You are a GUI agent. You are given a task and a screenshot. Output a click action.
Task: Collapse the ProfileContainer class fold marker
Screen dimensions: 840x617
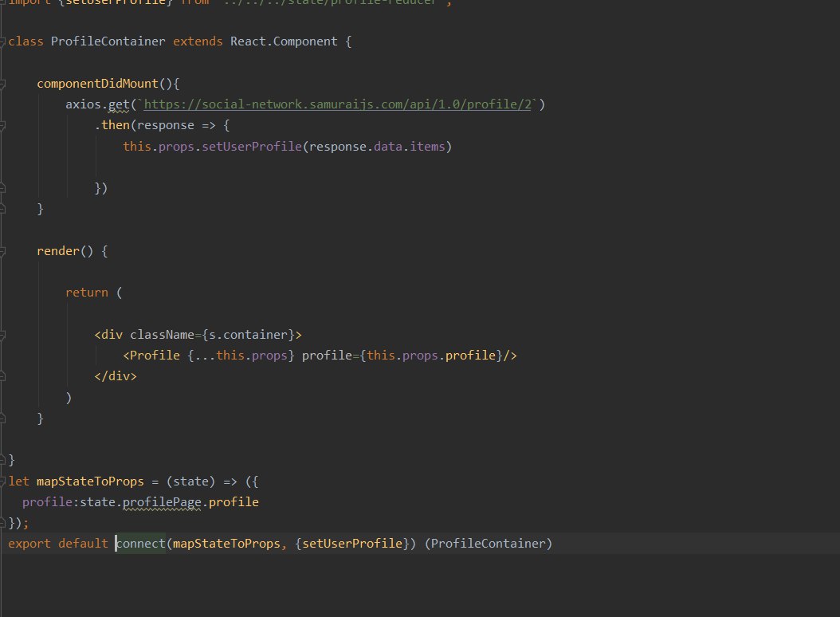(2, 41)
